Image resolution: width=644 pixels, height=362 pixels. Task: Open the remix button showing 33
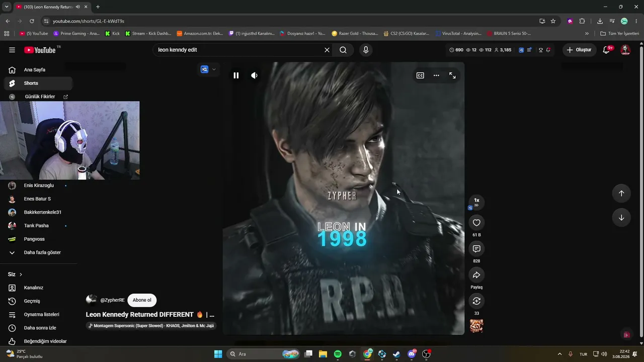point(476,301)
